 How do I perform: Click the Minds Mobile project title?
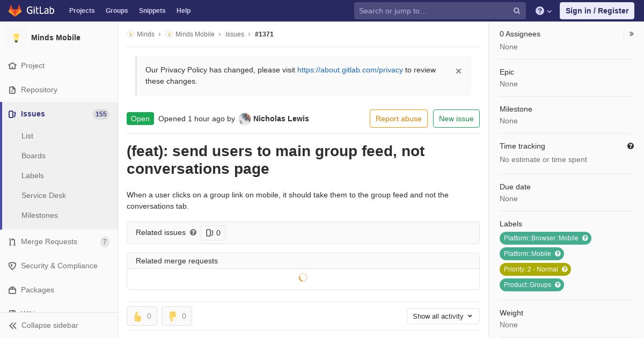56,38
